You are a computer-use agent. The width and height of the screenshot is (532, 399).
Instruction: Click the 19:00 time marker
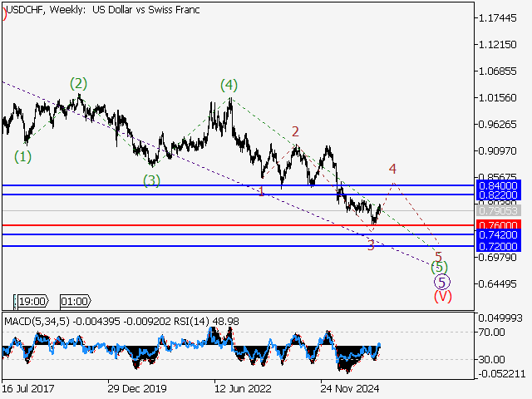coord(33,301)
